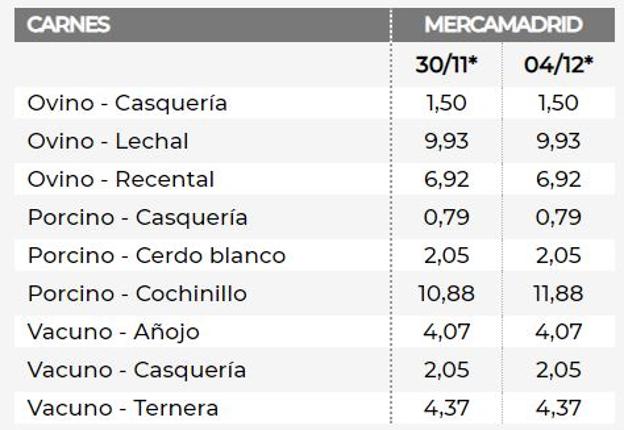Select the Porcino - Casquería row label

click(138, 218)
